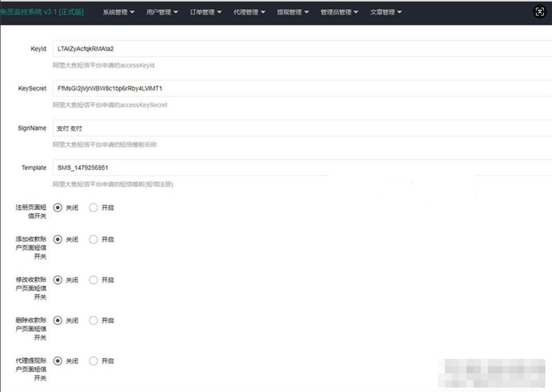The width and height of the screenshot is (552, 392).
Task: Open the 代理管理 dropdown
Action: click(249, 11)
